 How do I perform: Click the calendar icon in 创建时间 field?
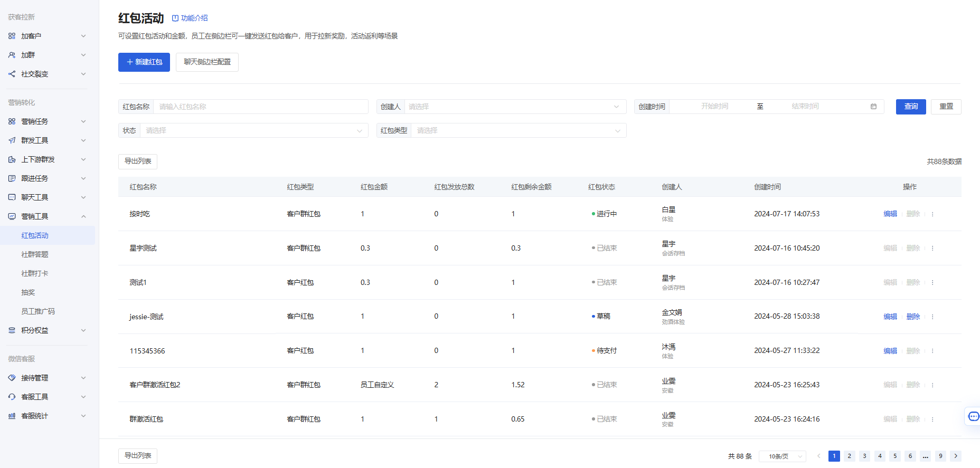point(873,107)
